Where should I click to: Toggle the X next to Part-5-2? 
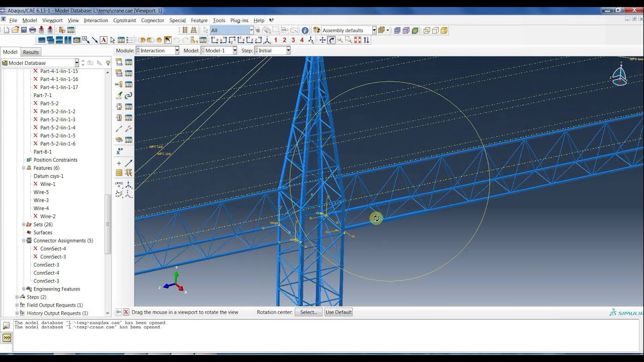tap(36, 104)
